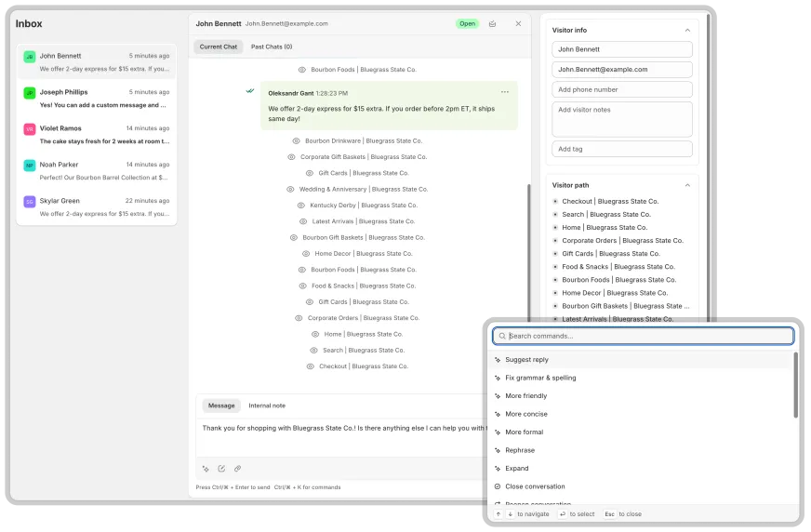Click into the message reply text area
The width and height of the screenshot is (811, 532).
(342, 438)
